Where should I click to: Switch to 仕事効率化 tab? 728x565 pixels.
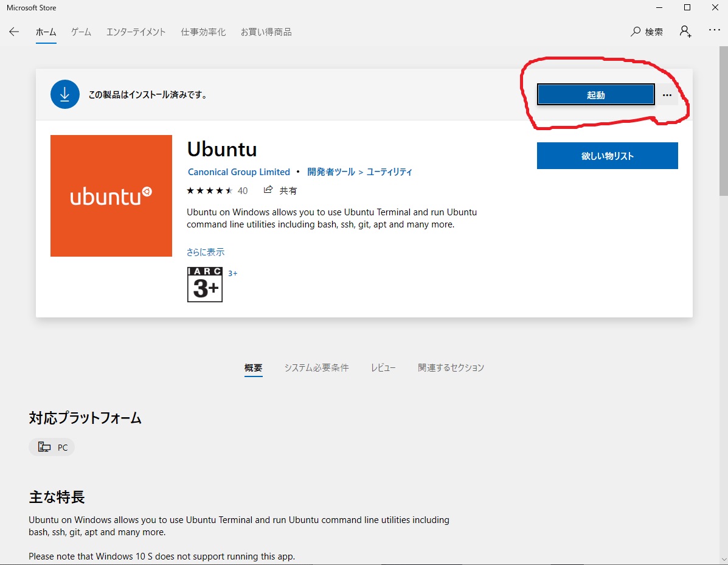tap(203, 32)
